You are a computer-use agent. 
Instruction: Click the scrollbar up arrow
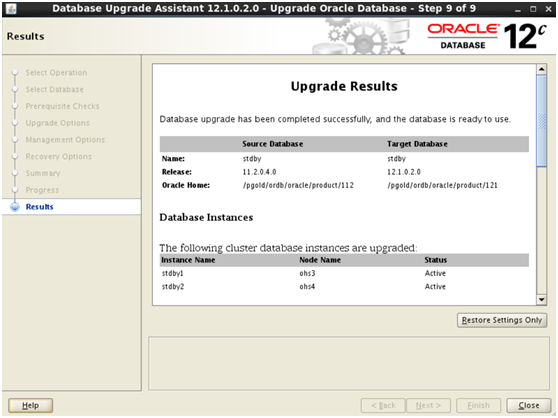(x=542, y=69)
